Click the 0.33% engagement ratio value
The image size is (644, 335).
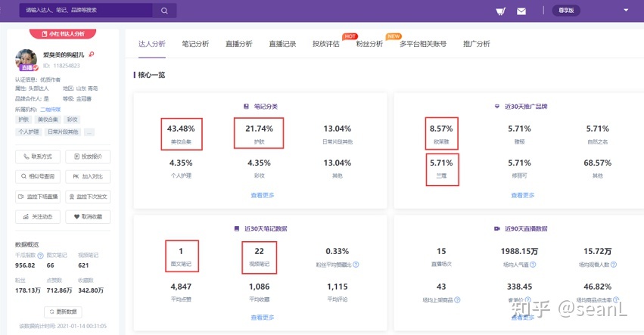pyautogui.click(x=338, y=251)
